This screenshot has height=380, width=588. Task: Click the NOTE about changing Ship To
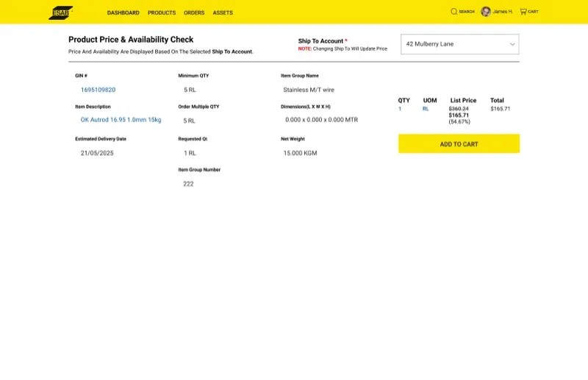click(343, 49)
